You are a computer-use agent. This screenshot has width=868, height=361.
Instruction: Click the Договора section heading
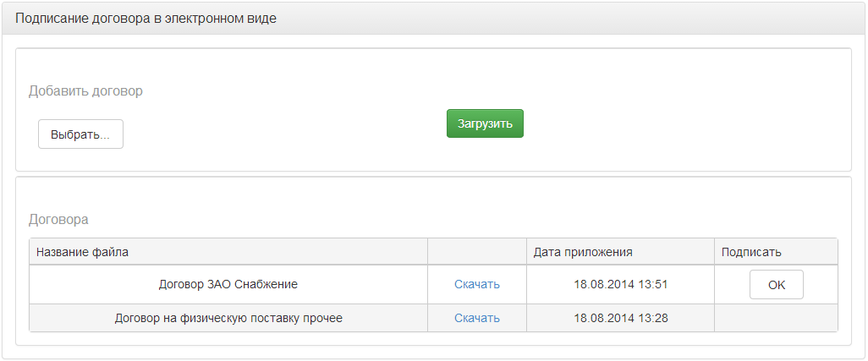[x=58, y=220]
